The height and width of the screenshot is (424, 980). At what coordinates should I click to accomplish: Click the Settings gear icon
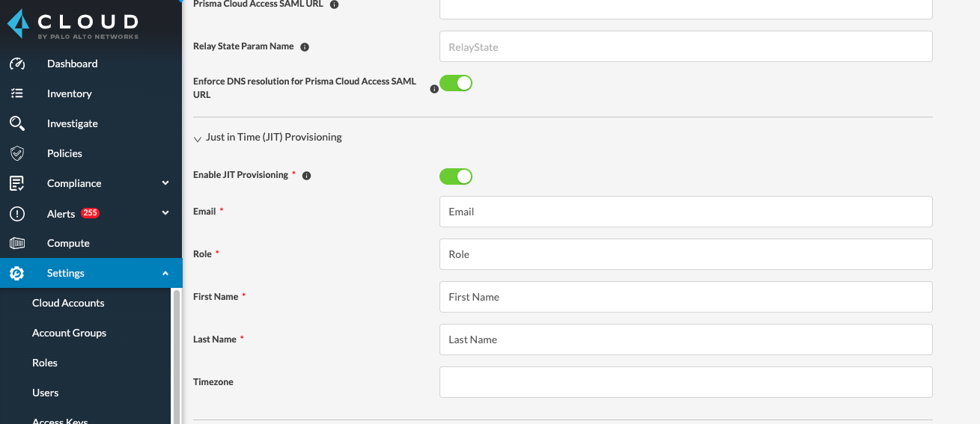point(17,273)
